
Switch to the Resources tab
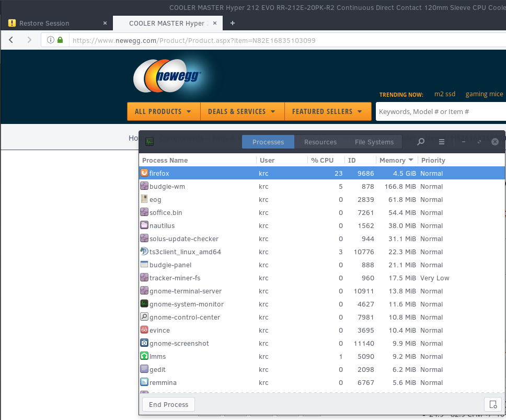[320, 142]
